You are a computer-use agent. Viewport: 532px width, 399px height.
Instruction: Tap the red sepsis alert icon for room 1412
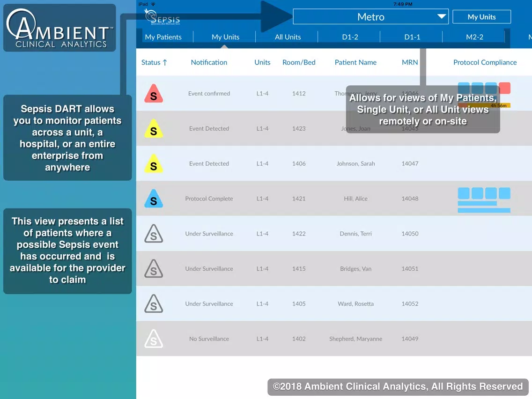pos(154,94)
